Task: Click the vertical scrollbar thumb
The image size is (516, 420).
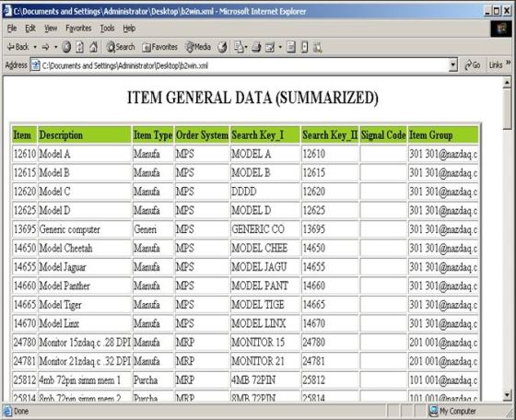Action: pos(507,109)
